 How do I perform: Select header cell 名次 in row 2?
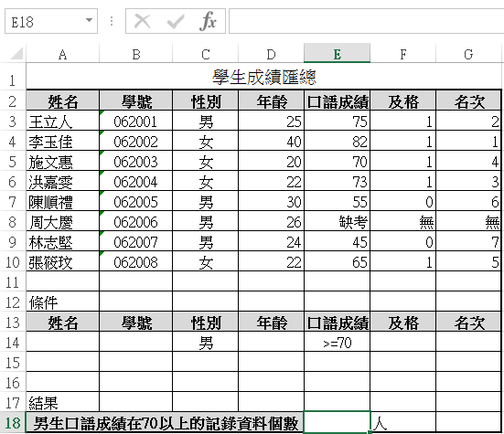(468, 101)
